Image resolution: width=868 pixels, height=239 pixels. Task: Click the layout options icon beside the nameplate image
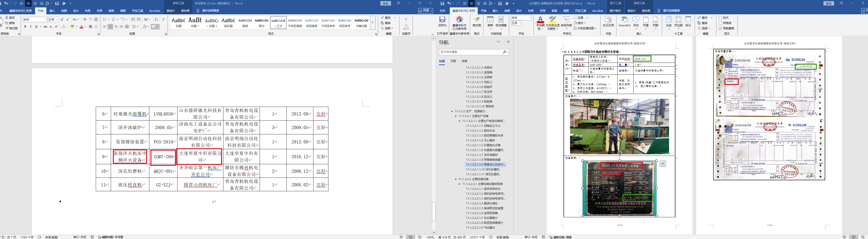(663, 164)
